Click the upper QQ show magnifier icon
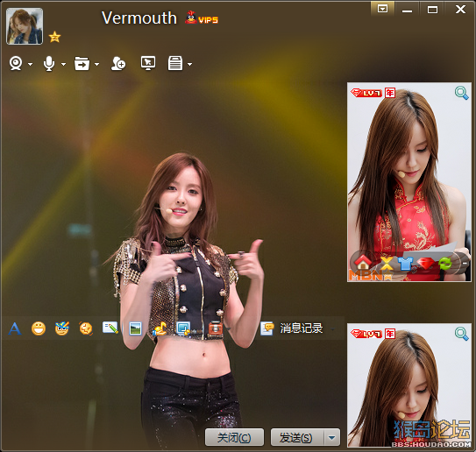The width and height of the screenshot is (476, 452). coord(461,93)
